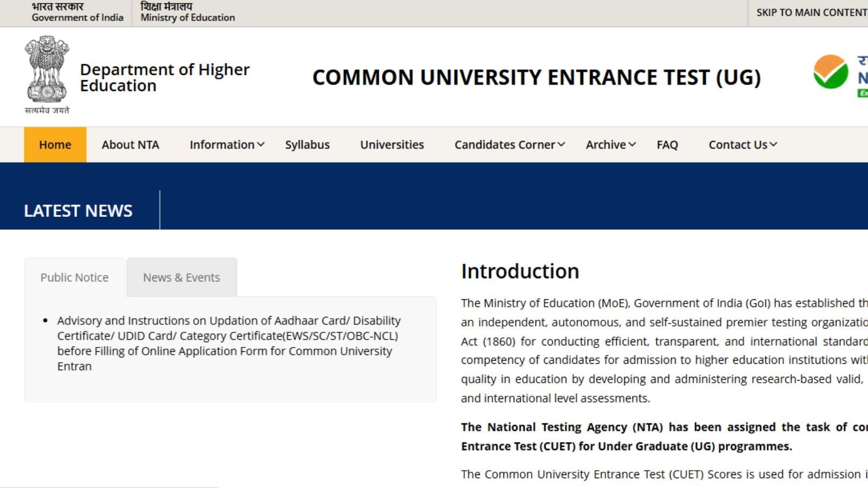Navigate to the Syllabus page

307,145
